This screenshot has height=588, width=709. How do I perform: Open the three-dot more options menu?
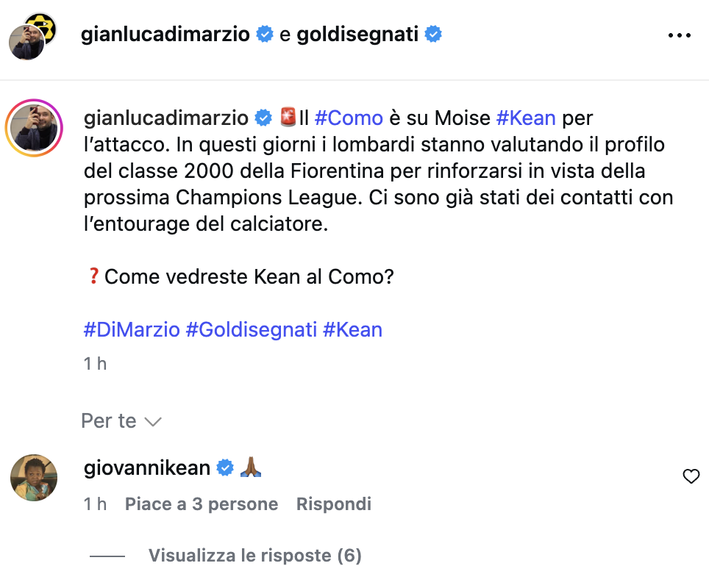pyautogui.click(x=679, y=35)
